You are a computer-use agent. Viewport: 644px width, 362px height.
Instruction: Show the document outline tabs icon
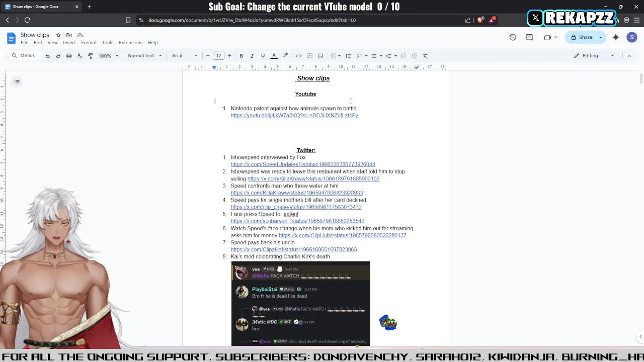pos(17,81)
